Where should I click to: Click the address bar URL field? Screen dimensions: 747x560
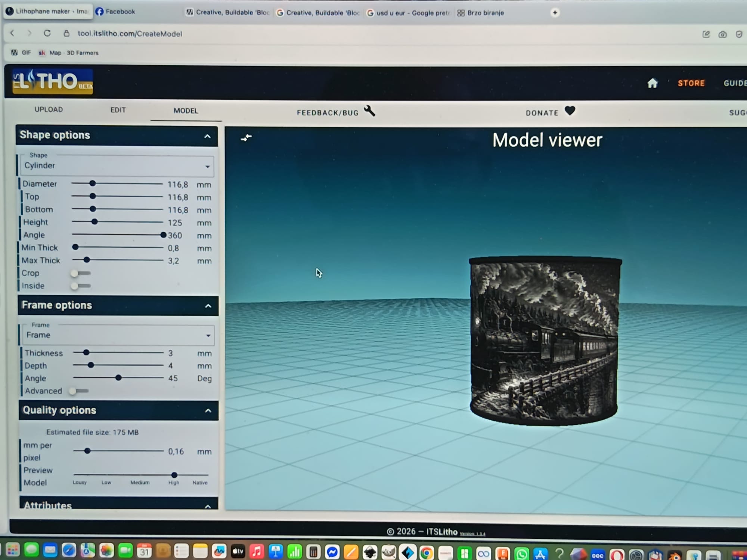pyautogui.click(x=130, y=34)
